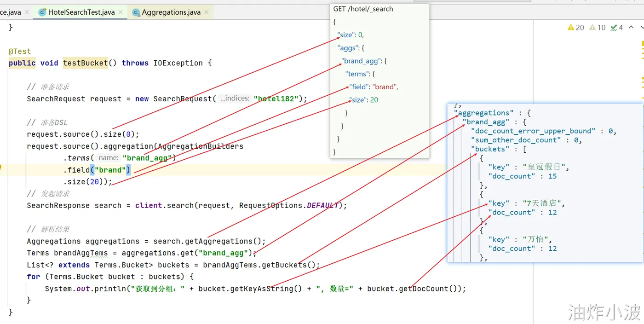Open the partially visible ce.java tab
Image resolution: width=644 pixels, height=324 pixels.
(10, 12)
